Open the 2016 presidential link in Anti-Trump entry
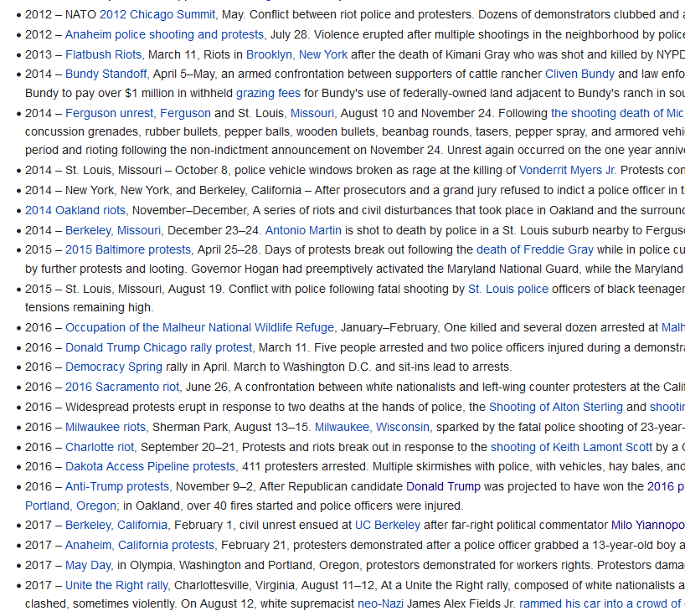Viewport: 685px width, 616px height. pos(667,486)
